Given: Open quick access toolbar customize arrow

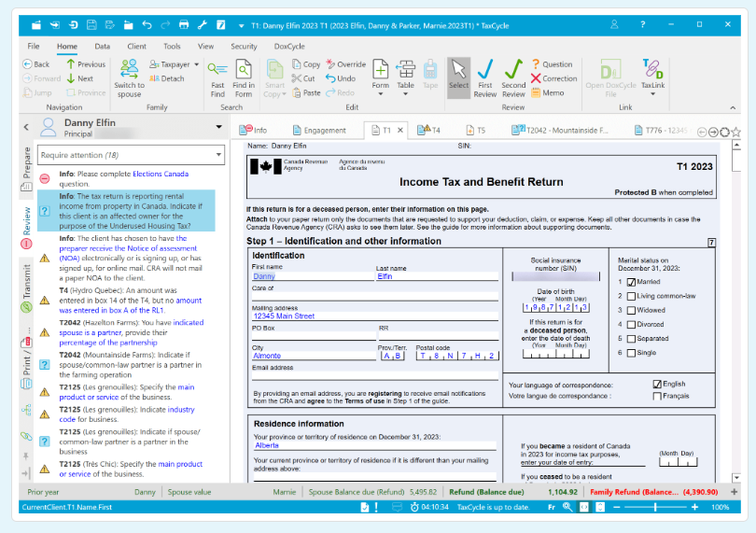Looking at the screenshot, I should pyautogui.click(x=241, y=25).
